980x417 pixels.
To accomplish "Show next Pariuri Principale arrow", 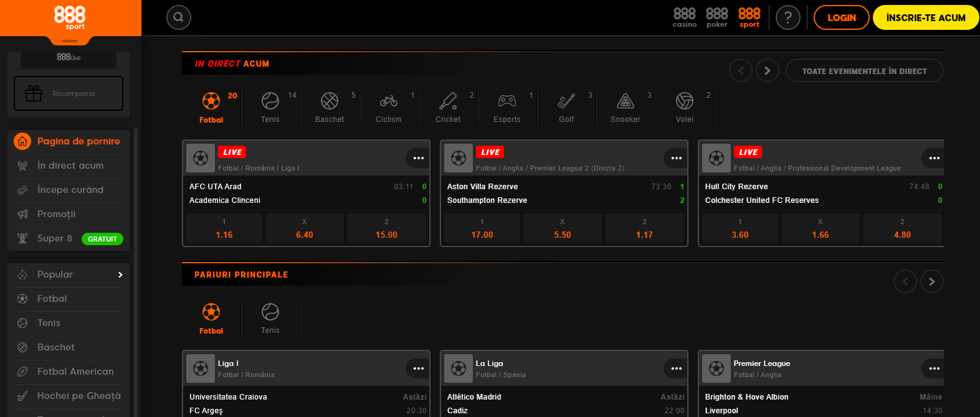I will [x=932, y=281].
